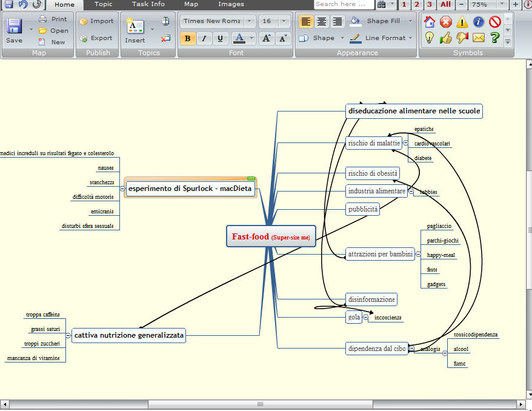Collapse the rischio di malattie branch
The width and height of the screenshot is (532, 411).
(x=405, y=143)
